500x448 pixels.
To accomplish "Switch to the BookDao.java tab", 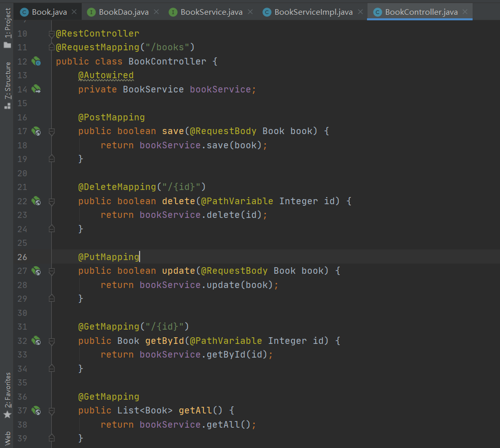I will coord(123,12).
